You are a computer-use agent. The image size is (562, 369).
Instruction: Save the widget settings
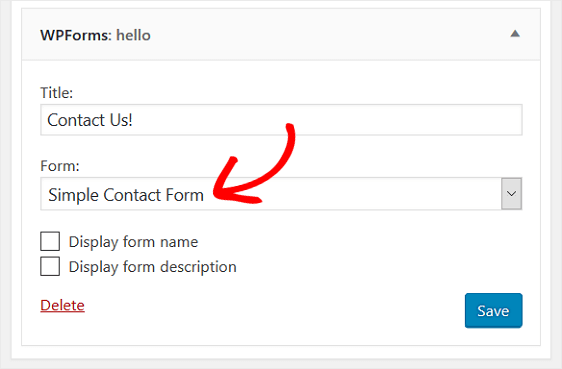pos(494,311)
